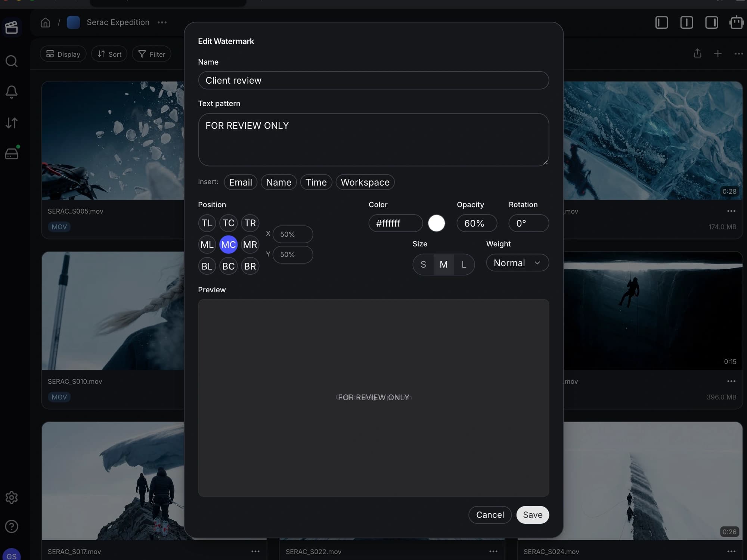The image size is (747, 560).
Task: Select MC center watermark position
Action: [x=229, y=245]
